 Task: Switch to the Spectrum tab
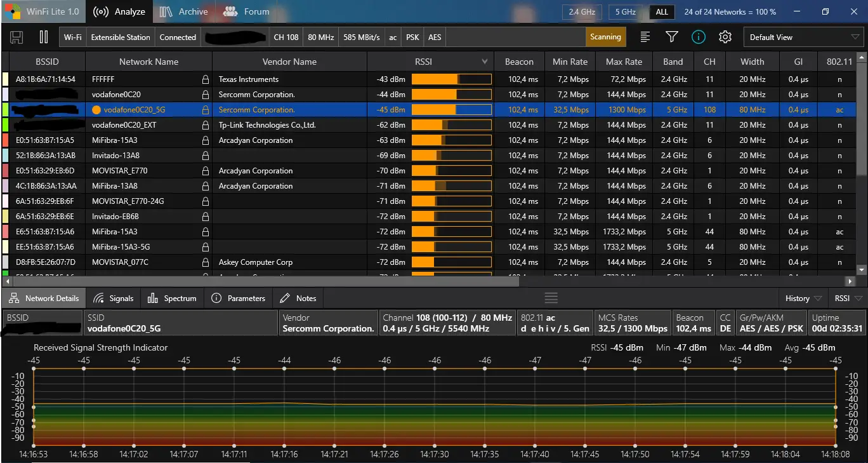(x=172, y=298)
